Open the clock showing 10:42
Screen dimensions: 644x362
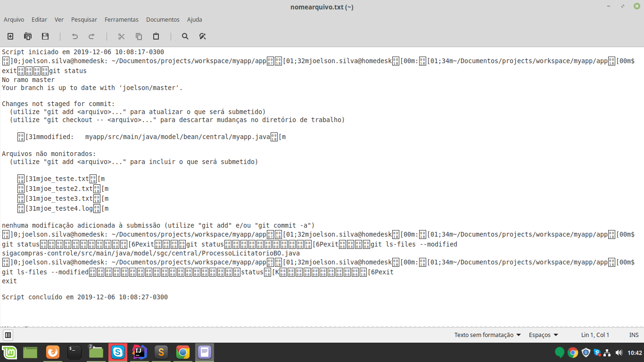635,353
